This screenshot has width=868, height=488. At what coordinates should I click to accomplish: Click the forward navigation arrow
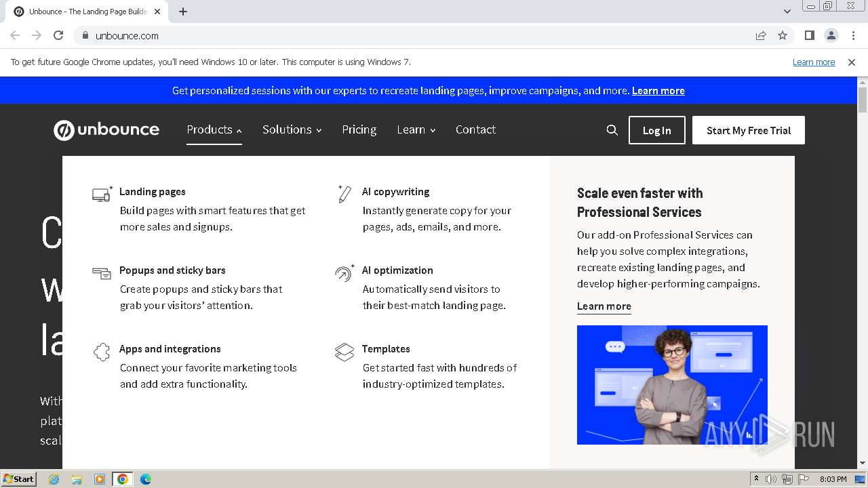[x=37, y=35]
